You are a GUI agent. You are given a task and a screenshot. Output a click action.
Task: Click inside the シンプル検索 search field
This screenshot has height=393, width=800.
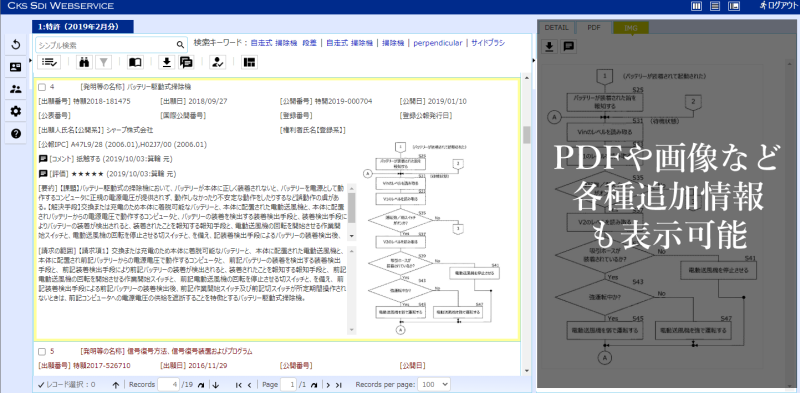106,45
